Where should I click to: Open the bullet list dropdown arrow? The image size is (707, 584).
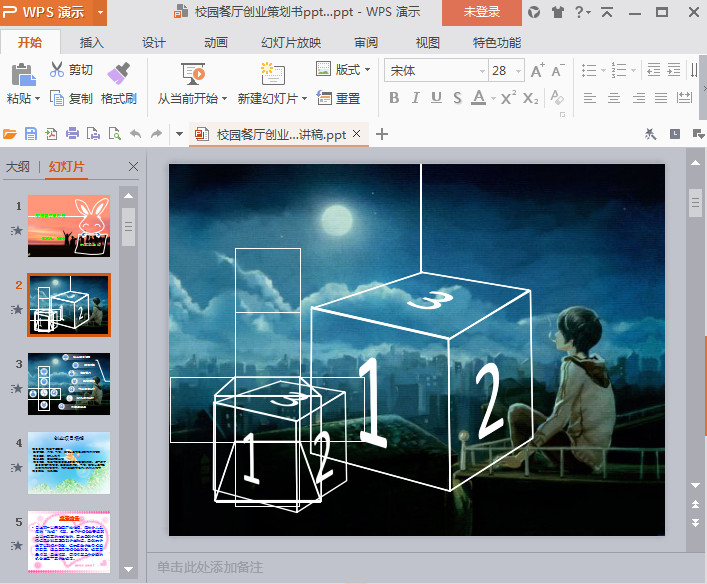[x=603, y=70]
